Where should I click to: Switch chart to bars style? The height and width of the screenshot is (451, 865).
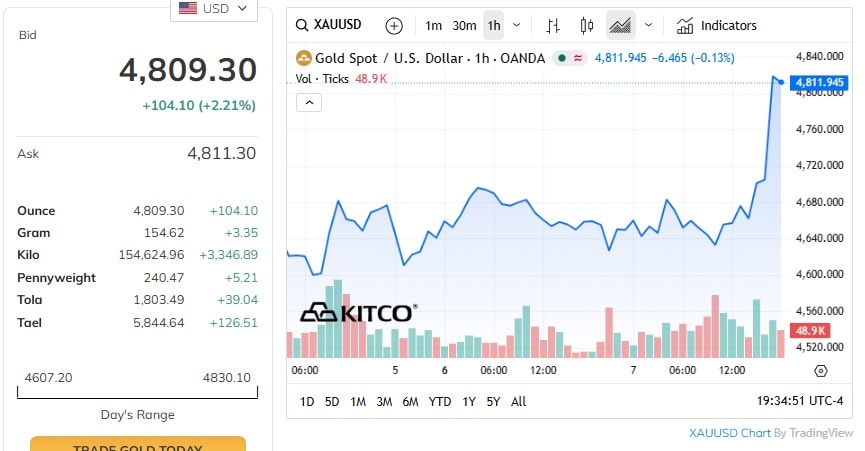pos(553,25)
